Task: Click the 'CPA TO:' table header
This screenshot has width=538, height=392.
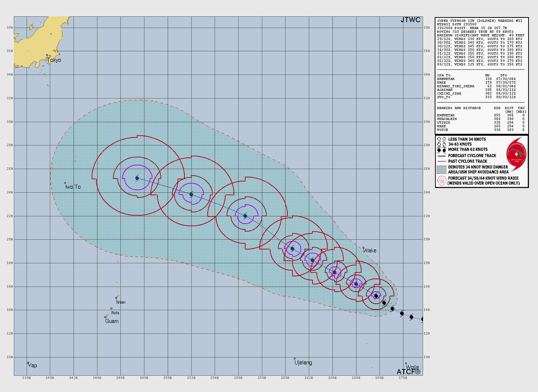Action: pos(444,75)
